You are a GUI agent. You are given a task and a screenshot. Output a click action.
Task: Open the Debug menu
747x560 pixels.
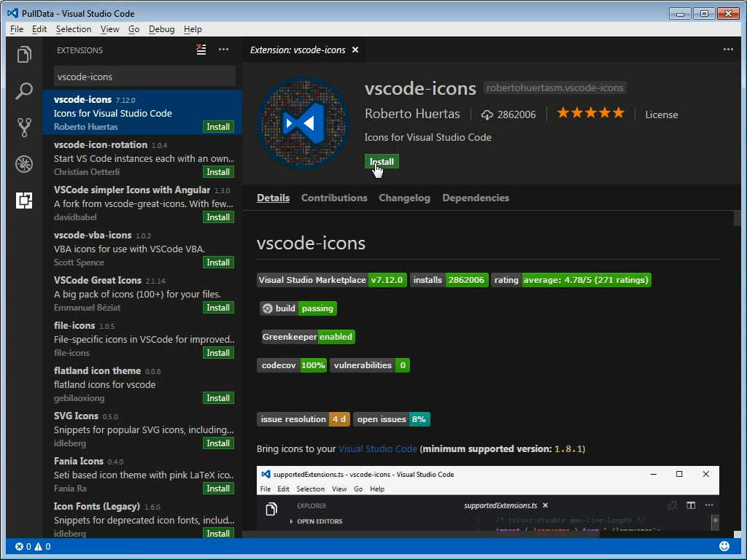pos(161,29)
